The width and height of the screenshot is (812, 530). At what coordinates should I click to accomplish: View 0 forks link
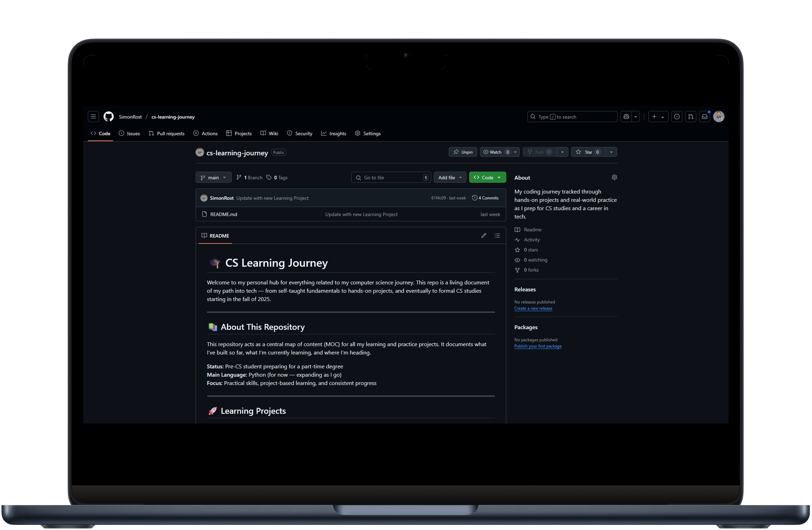527,270
